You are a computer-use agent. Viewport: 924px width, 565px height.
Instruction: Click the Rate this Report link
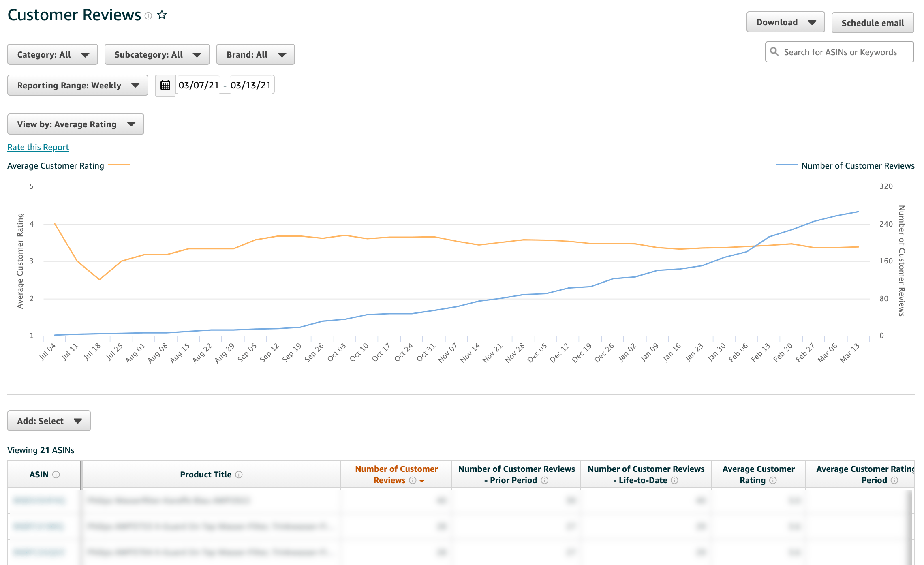tap(38, 147)
